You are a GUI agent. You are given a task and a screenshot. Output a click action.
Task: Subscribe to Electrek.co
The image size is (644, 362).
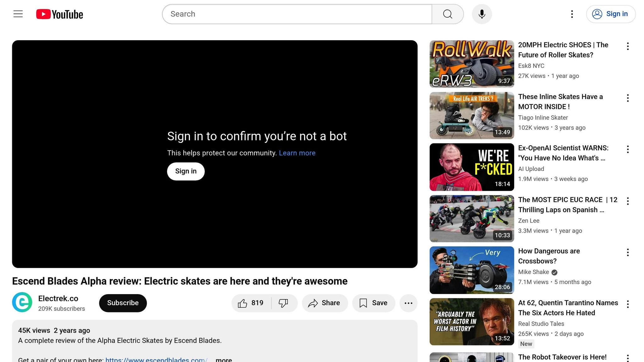tap(123, 303)
